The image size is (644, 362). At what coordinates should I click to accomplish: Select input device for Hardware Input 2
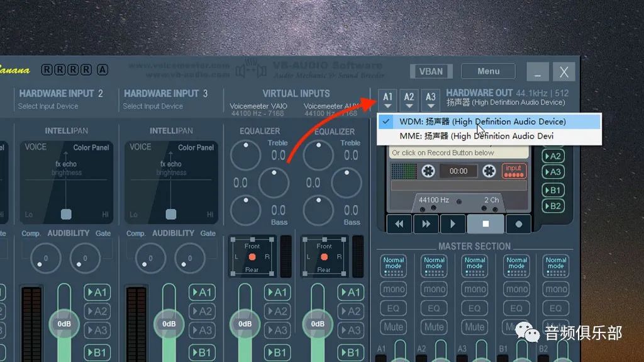click(48, 106)
